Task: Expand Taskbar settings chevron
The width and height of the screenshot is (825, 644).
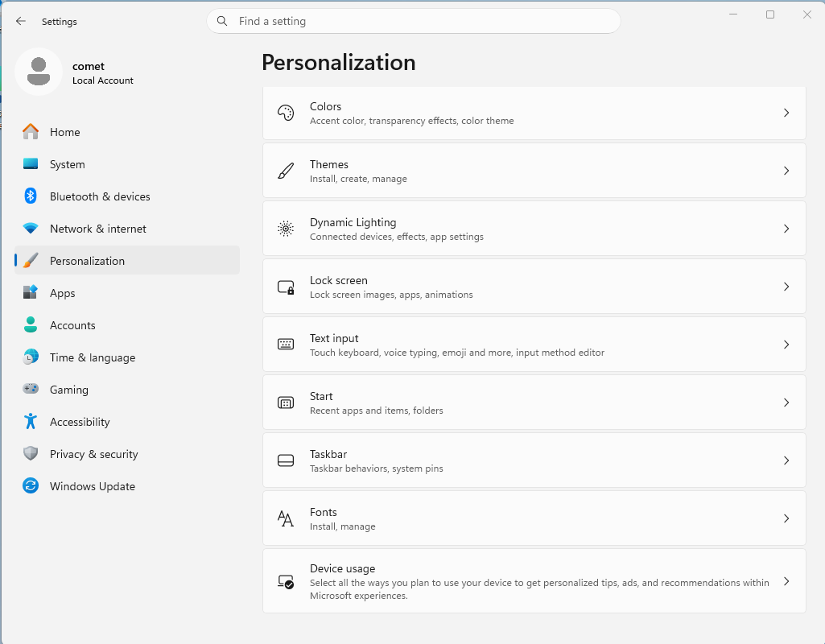Action: (x=786, y=460)
